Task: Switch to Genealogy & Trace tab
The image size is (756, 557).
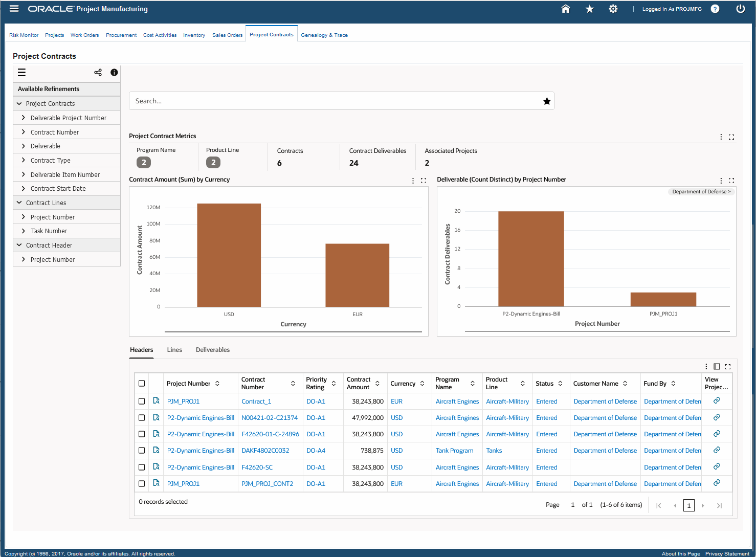Action: 324,35
